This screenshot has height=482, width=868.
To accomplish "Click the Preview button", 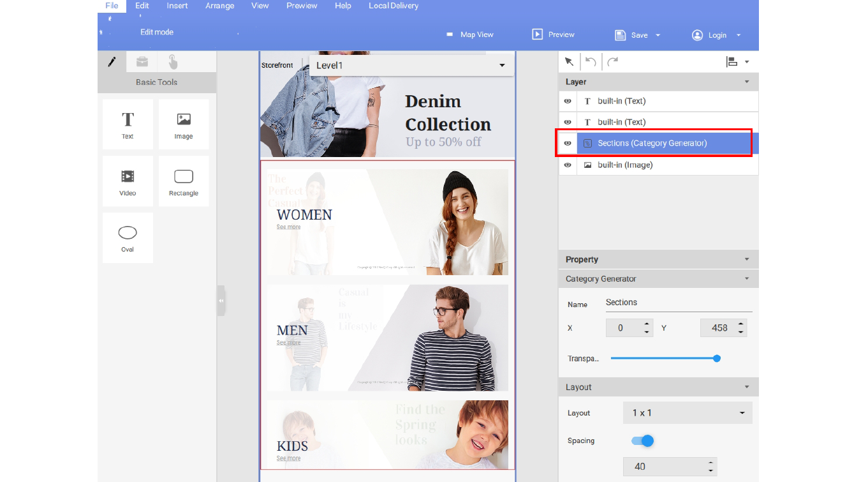I will coord(554,34).
